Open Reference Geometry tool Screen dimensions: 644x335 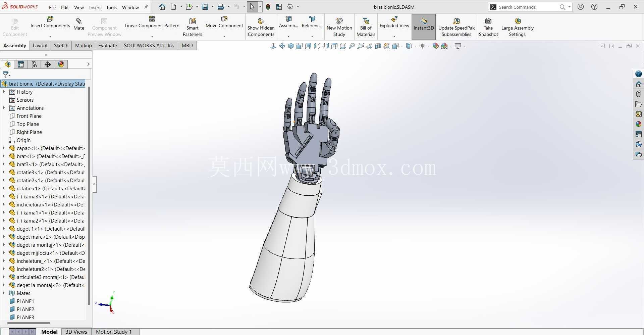point(312,22)
